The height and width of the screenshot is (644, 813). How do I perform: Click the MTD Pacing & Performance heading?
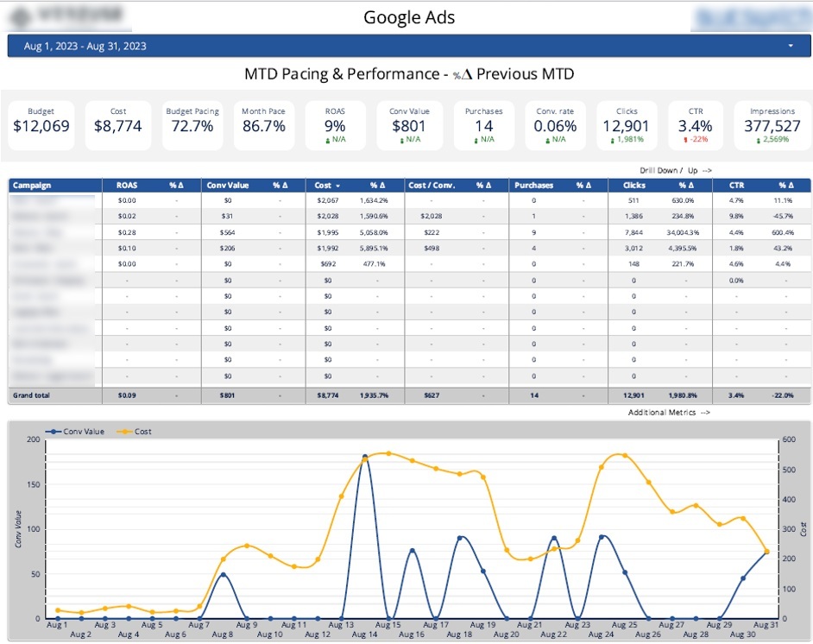coord(409,73)
